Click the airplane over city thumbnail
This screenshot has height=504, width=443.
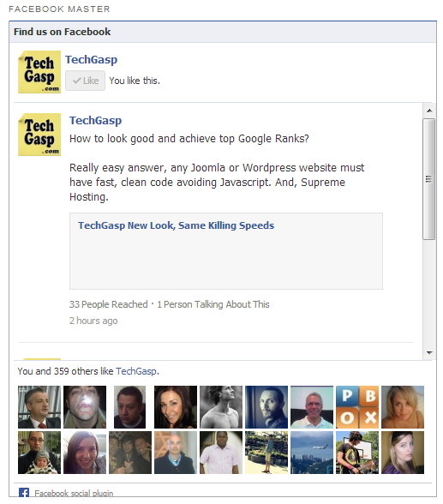pyautogui.click(x=312, y=453)
